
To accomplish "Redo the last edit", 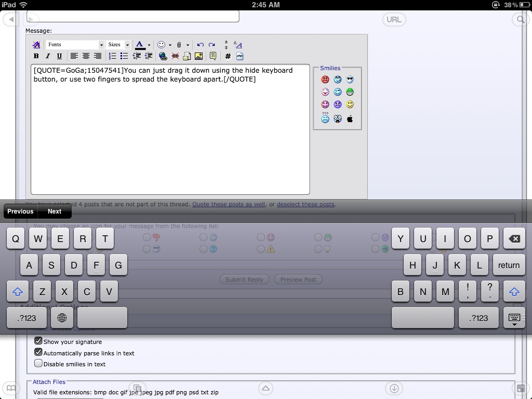I will tap(212, 45).
